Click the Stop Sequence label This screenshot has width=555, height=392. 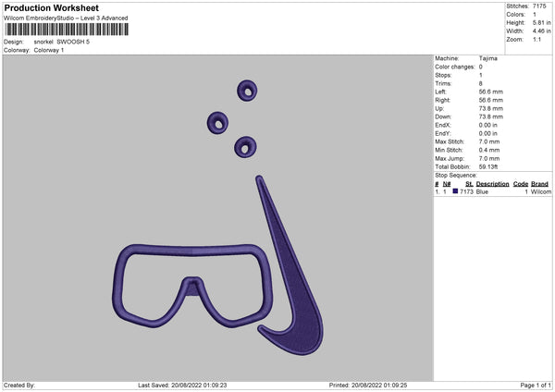456,176
